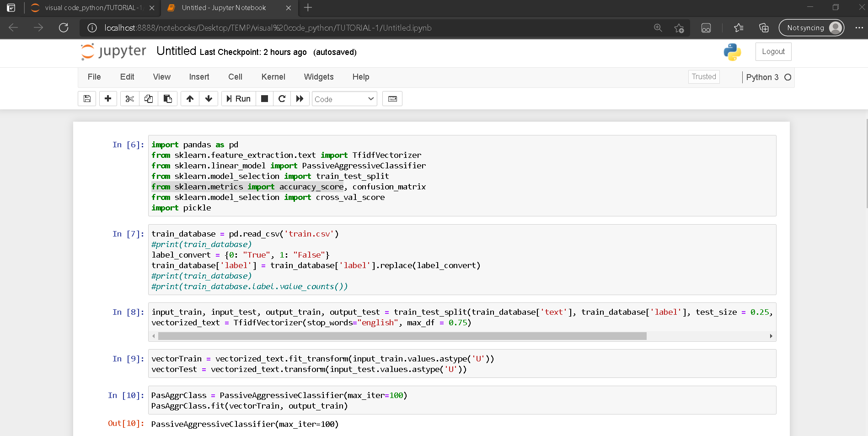
Task: Open the Help menu
Action: pyautogui.click(x=361, y=77)
